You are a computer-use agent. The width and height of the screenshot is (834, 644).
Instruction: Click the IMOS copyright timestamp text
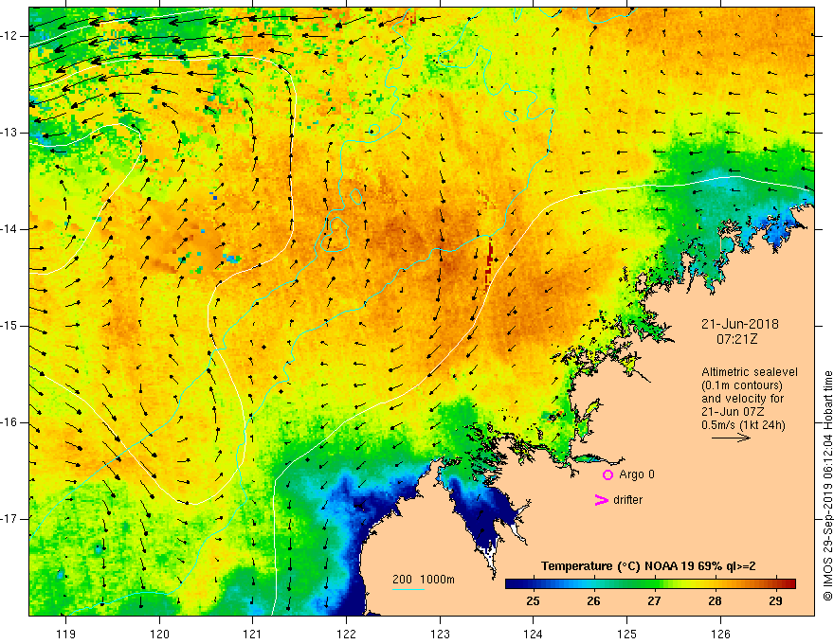827,486
